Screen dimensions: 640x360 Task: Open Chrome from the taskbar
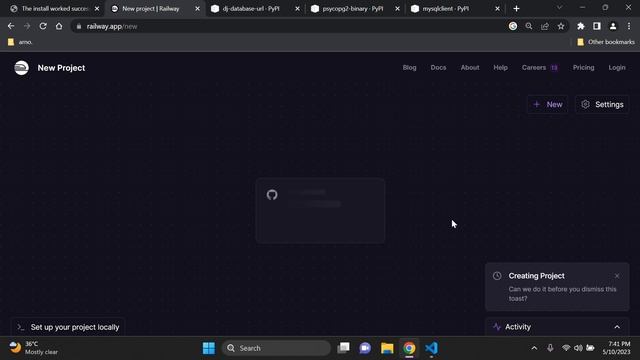click(x=409, y=348)
